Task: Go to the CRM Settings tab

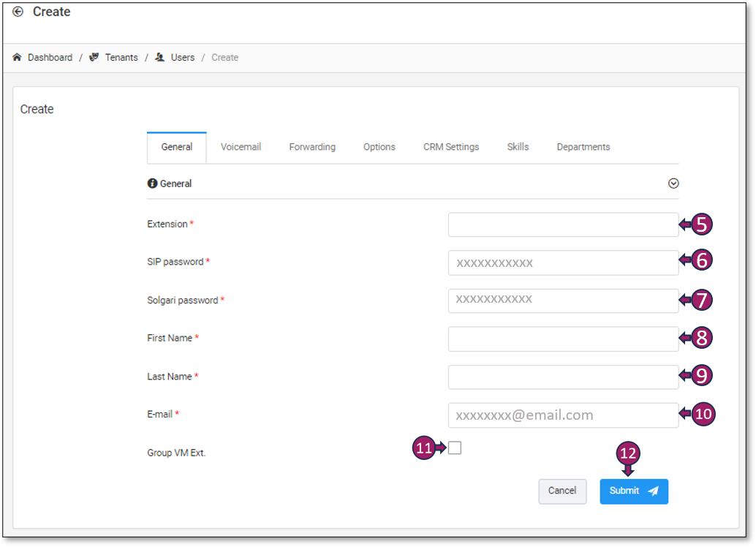Action: tap(451, 147)
